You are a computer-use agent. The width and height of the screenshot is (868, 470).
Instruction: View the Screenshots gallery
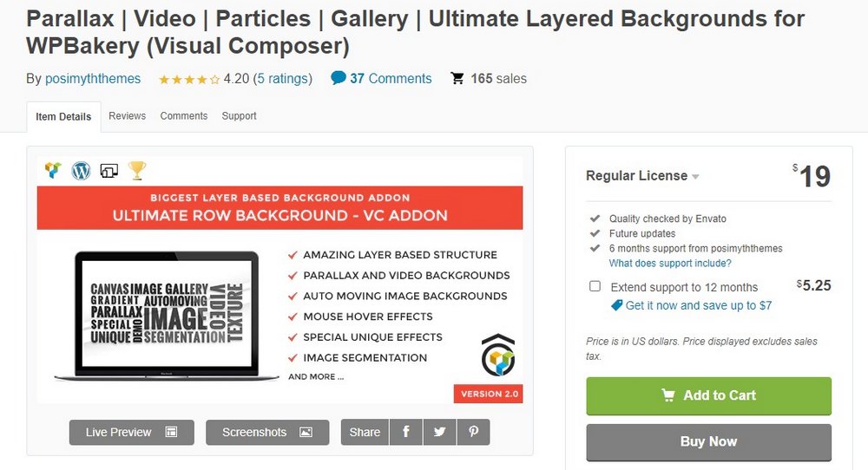pyautogui.click(x=266, y=432)
